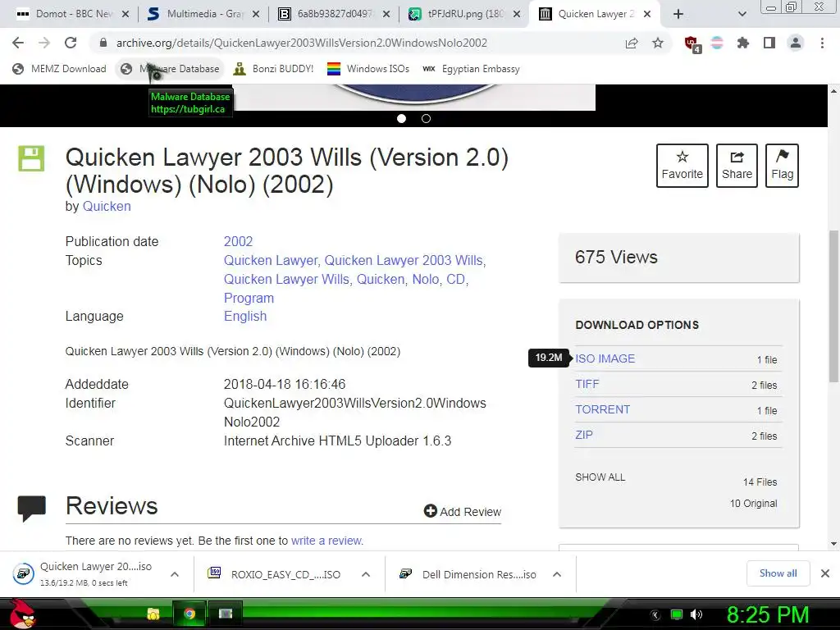This screenshot has height=630, width=840.
Task: Open the Program topic link
Action: click(x=249, y=298)
